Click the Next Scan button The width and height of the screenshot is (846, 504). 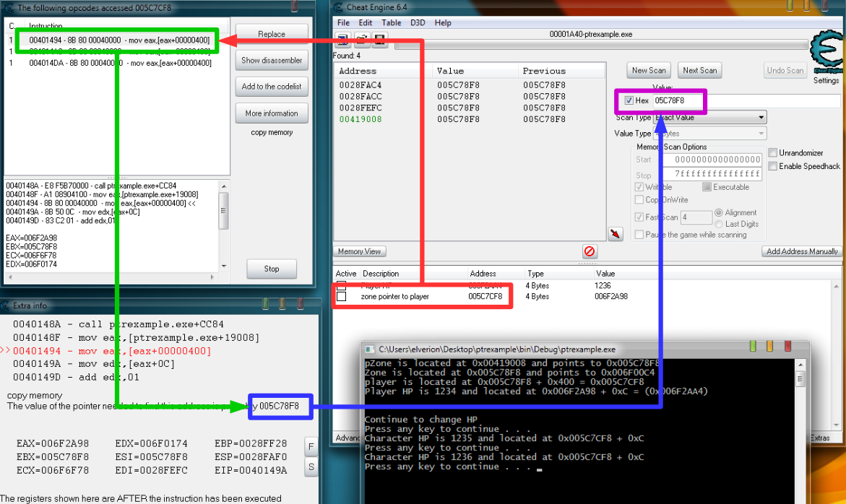699,70
